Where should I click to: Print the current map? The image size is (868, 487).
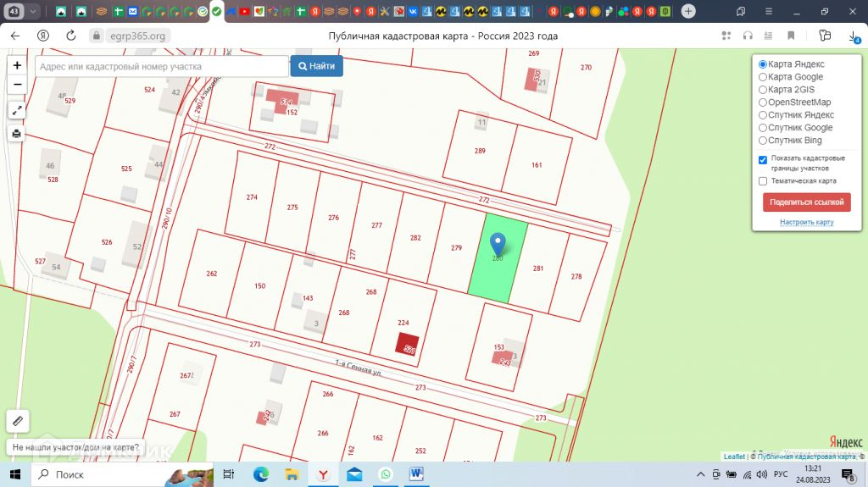click(x=17, y=133)
